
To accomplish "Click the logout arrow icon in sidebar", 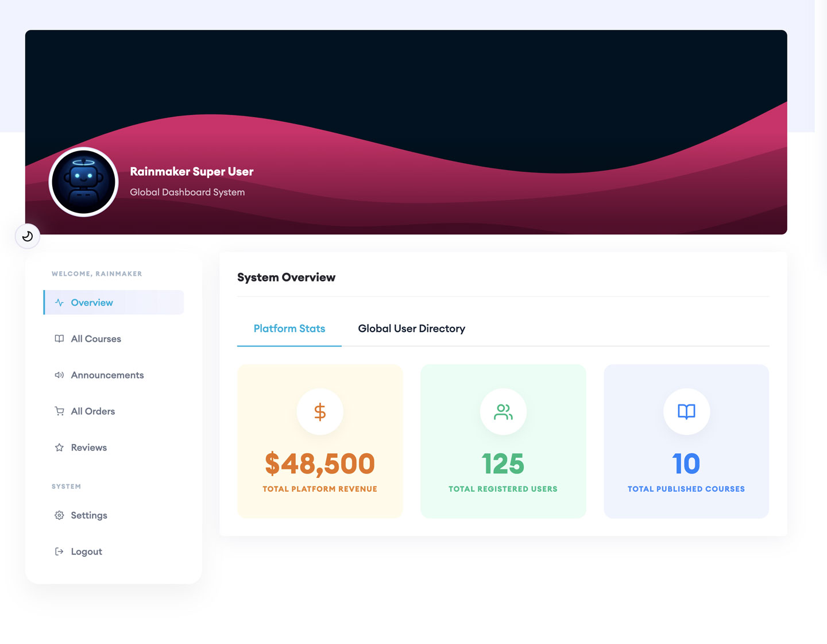I will click(59, 551).
